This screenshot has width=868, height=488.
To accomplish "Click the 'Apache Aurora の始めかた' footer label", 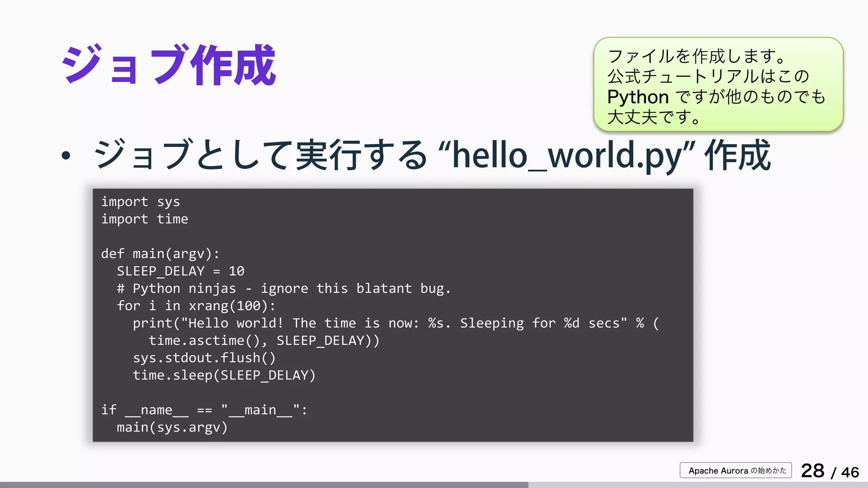I will pos(736,470).
